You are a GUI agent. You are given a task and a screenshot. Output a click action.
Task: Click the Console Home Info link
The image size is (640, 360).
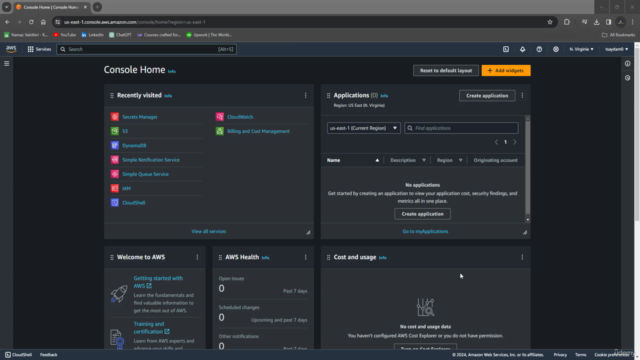click(x=171, y=71)
